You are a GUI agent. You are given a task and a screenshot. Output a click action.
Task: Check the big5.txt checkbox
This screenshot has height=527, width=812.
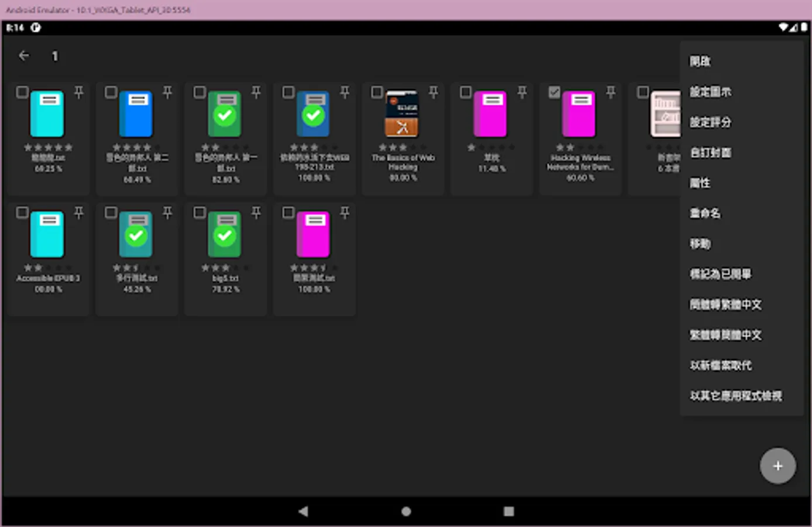pyautogui.click(x=199, y=213)
